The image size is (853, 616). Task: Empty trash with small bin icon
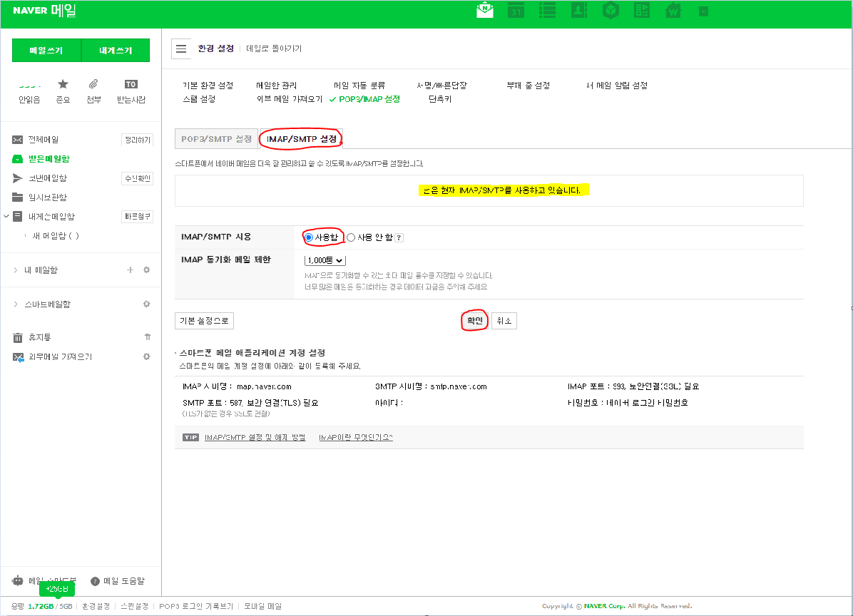(x=148, y=337)
